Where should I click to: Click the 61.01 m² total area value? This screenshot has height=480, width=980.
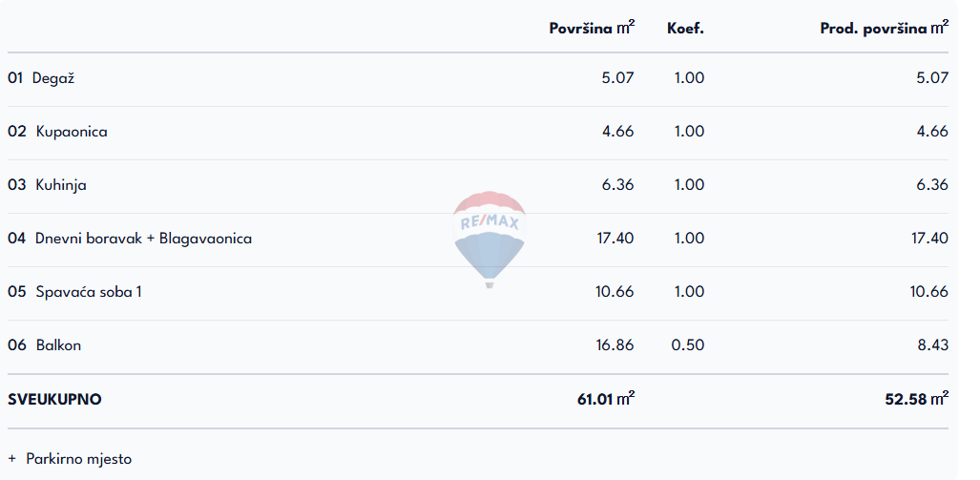(x=605, y=399)
